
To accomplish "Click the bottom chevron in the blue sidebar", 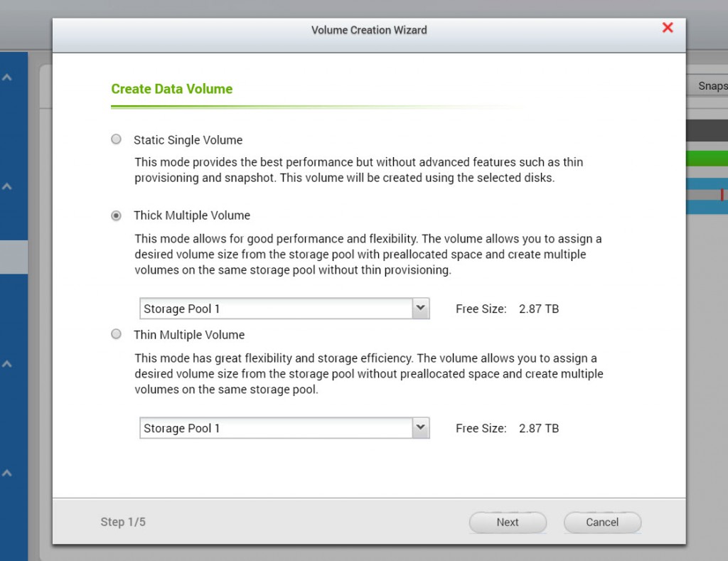I will [7, 473].
